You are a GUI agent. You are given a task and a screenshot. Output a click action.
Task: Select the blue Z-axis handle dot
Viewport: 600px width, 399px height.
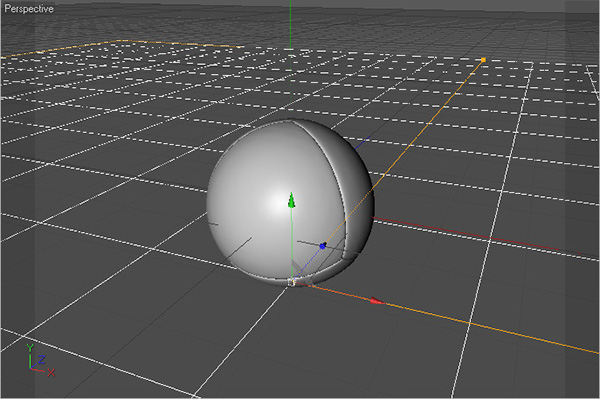click(x=323, y=246)
